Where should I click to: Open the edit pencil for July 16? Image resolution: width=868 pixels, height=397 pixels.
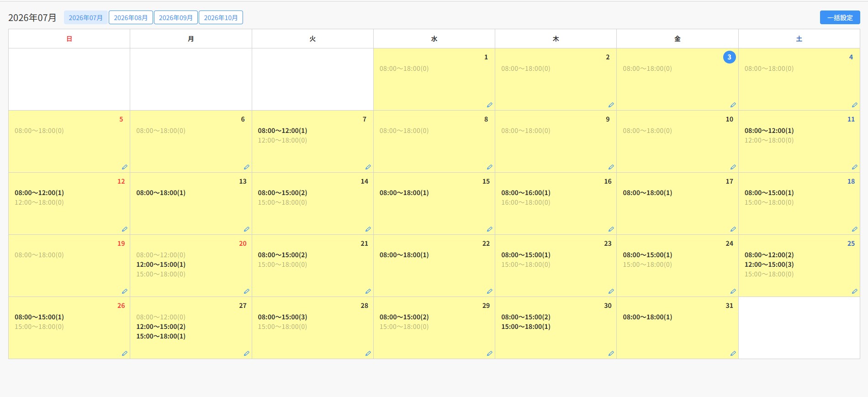tap(611, 229)
